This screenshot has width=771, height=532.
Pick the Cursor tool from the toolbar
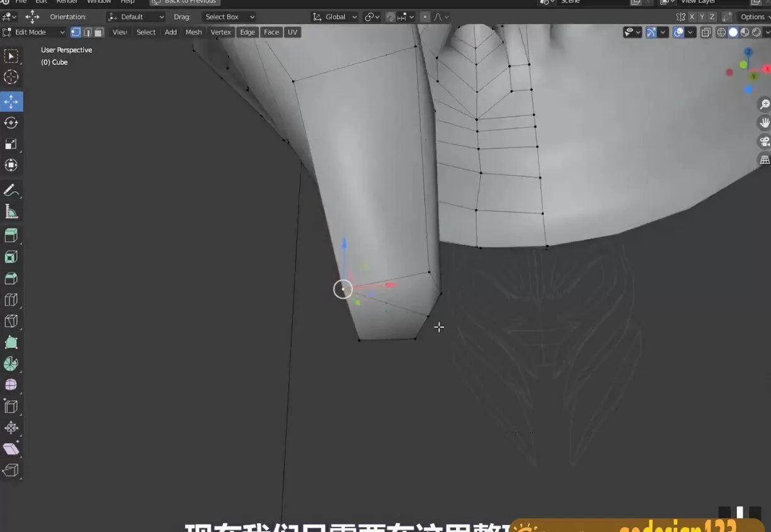(x=13, y=77)
